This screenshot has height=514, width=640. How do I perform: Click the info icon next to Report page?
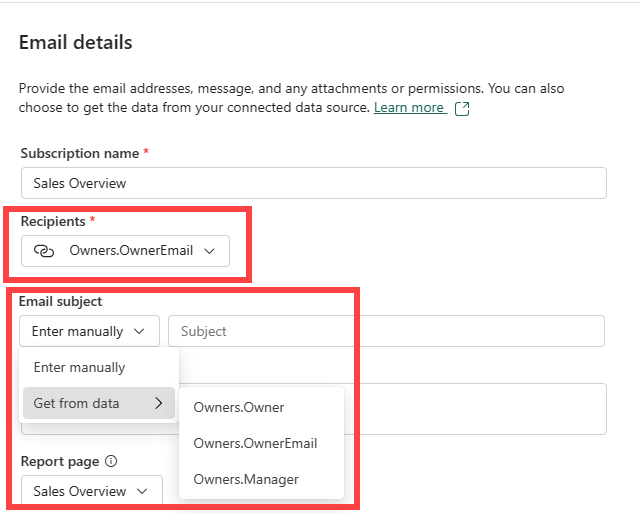tap(111, 461)
